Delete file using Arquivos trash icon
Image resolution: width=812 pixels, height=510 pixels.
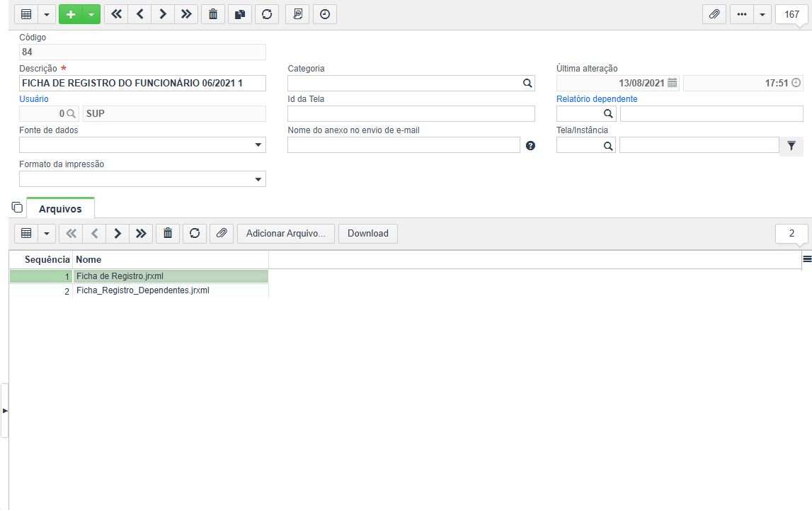pos(168,233)
